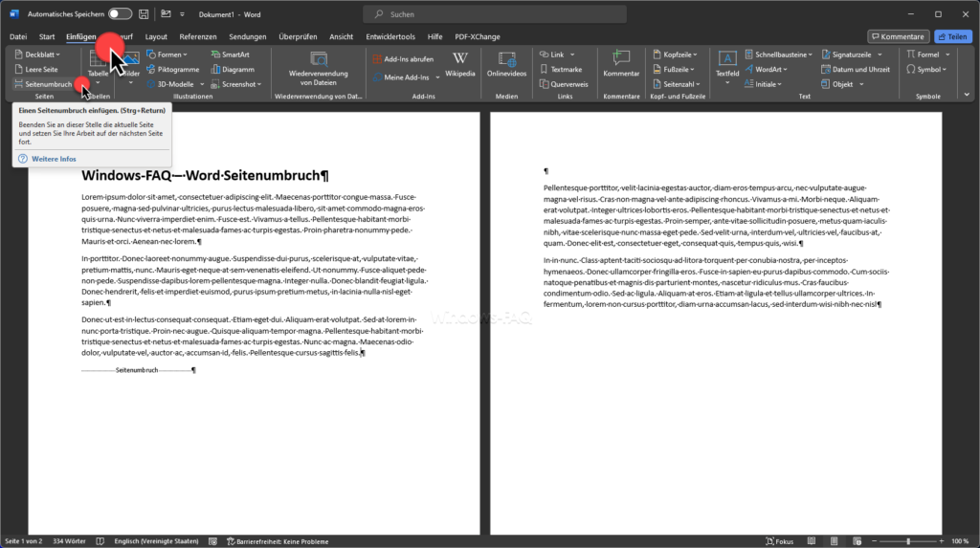Open the Schnellbausteine menu

(778, 55)
